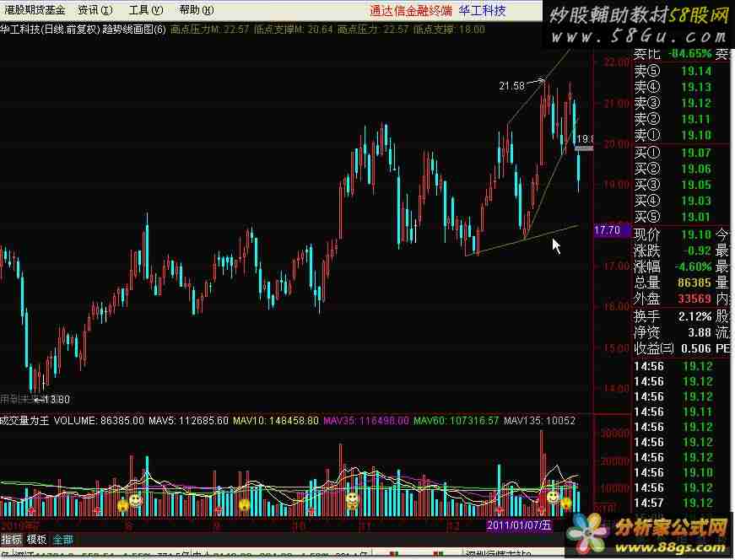Click the 17.00 price axis label
The width and height of the screenshot is (735, 560).
point(616,267)
